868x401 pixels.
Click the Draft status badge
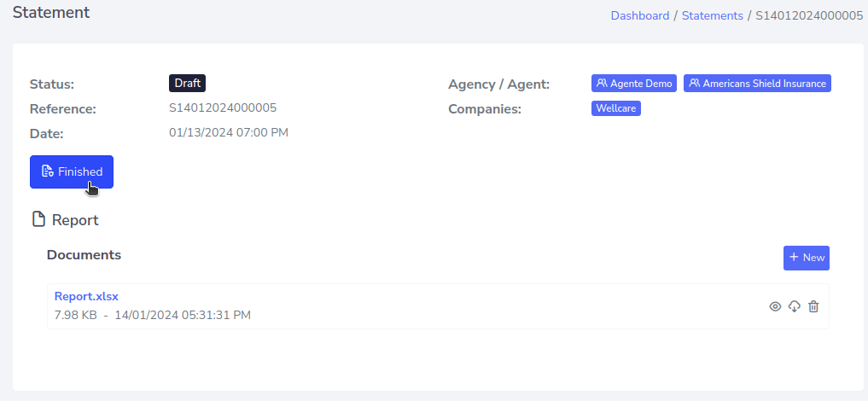tap(187, 83)
